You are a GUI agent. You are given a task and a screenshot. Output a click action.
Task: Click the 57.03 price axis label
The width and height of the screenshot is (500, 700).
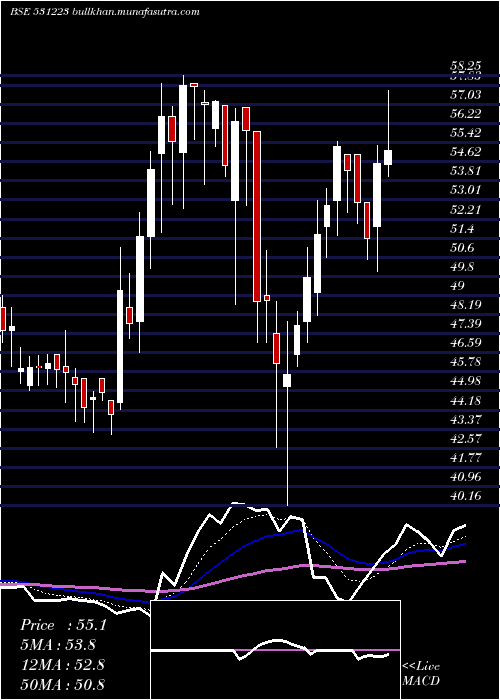pos(466,95)
